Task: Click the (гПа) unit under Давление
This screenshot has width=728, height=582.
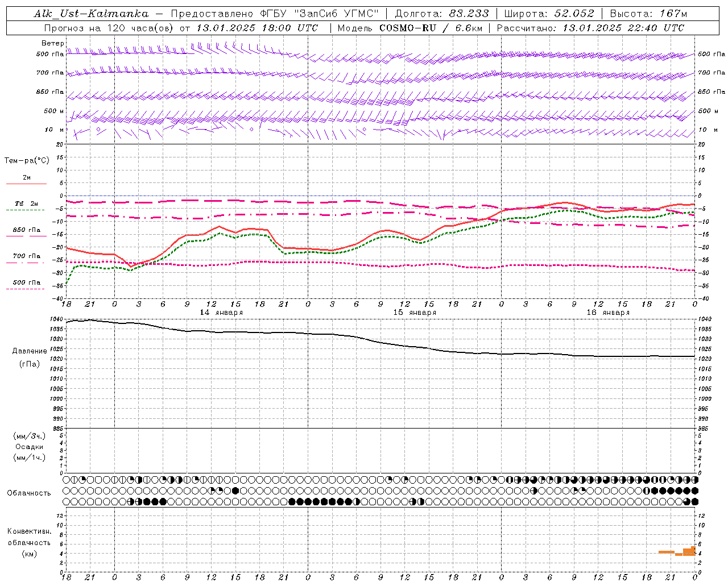Action: point(30,364)
